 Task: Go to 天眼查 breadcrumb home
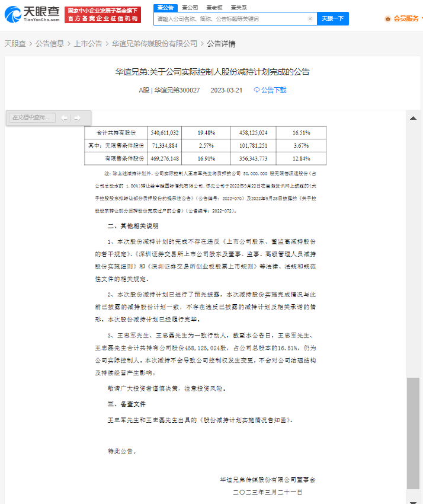15,44
